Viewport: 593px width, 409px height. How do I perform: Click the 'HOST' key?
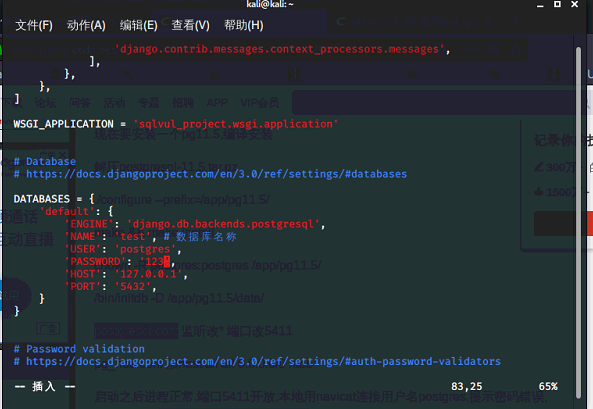(x=82, y=274)
